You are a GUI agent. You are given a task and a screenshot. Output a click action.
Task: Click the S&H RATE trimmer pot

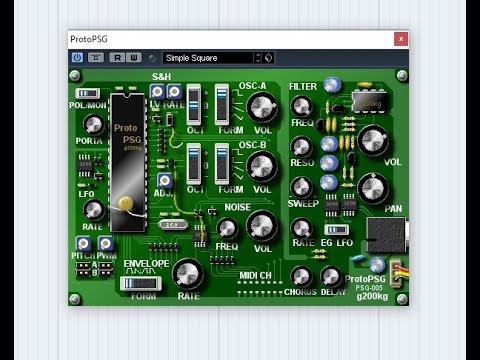point(174,91)
